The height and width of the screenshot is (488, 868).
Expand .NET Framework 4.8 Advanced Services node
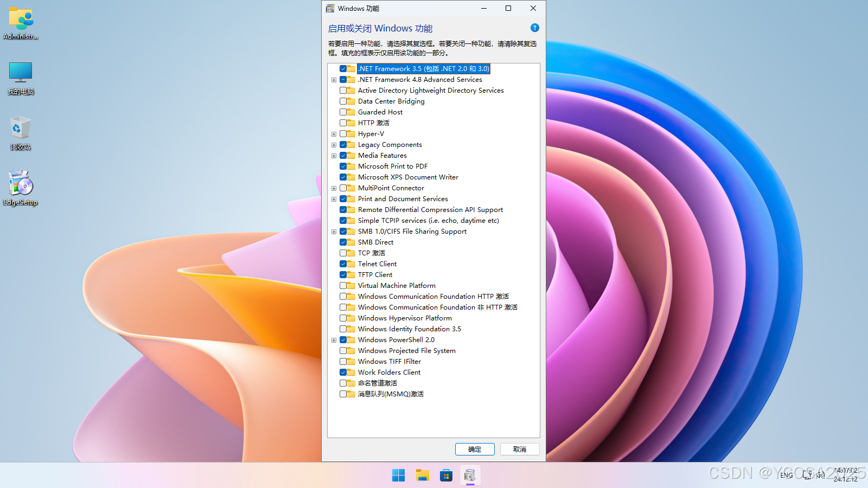tap(334, 80)
